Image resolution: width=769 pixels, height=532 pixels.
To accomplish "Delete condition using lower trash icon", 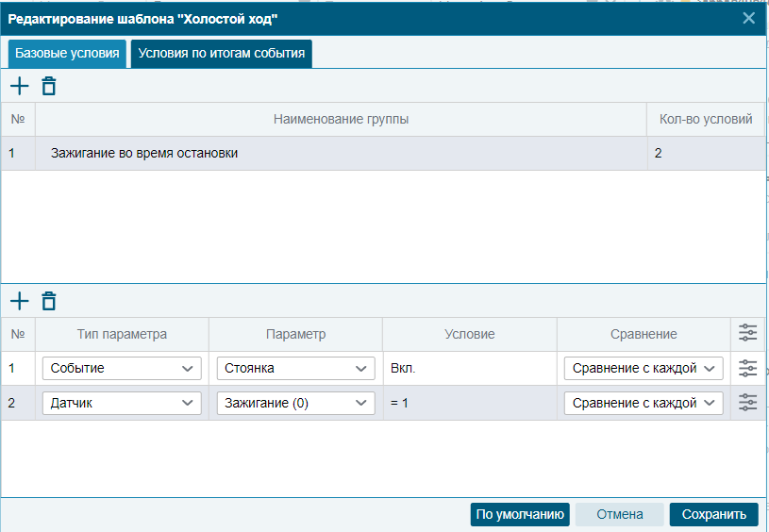I will click(x=48, y=301).
